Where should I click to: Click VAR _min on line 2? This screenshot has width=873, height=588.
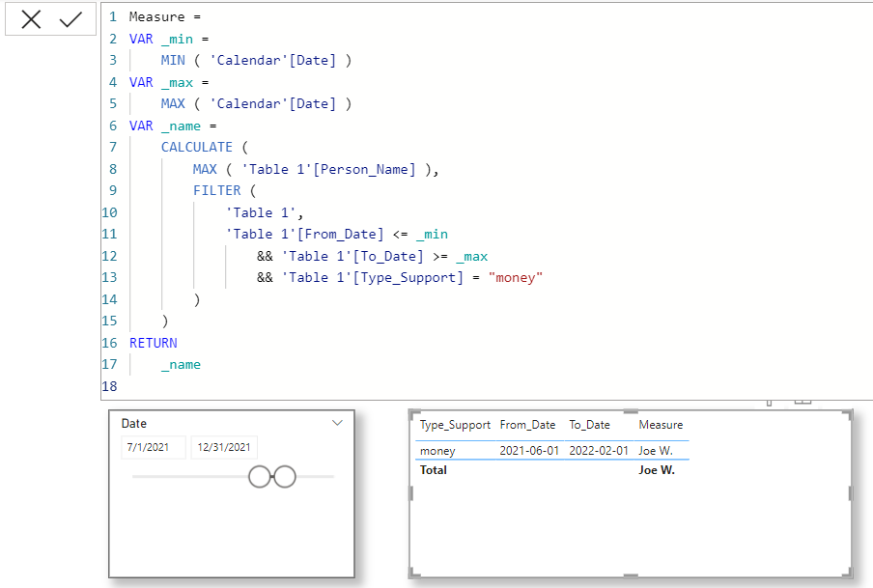click(x=161, y=39)
